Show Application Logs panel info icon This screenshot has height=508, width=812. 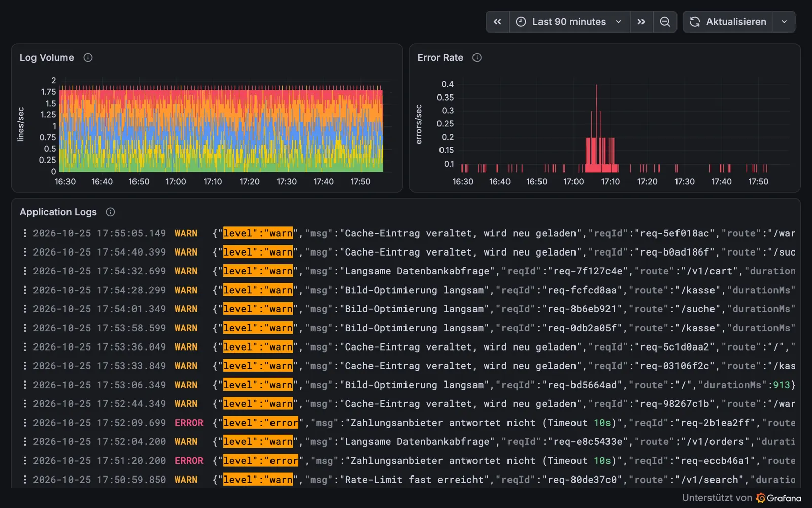pos(110,212)
